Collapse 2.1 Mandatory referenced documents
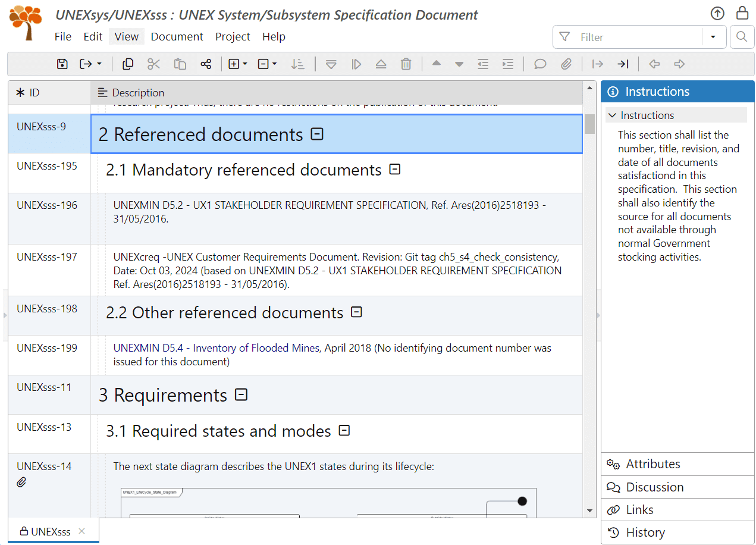 (395, 170)
